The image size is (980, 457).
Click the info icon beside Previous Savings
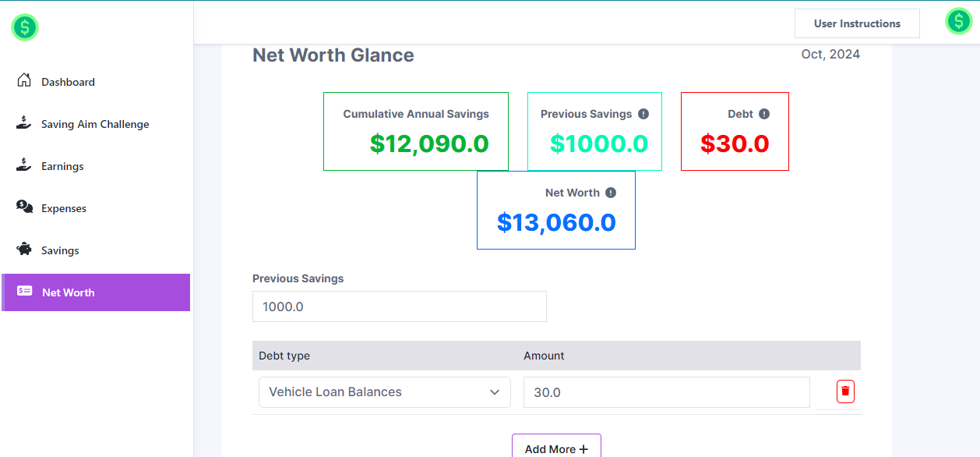(643, 114)
